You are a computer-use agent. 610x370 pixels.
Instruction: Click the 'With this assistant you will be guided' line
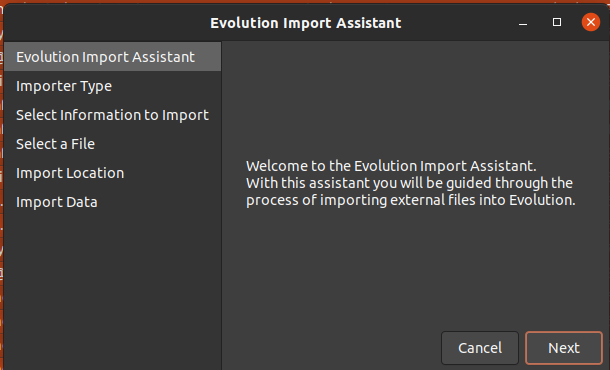pyautogui.click(x=409, y=183)
